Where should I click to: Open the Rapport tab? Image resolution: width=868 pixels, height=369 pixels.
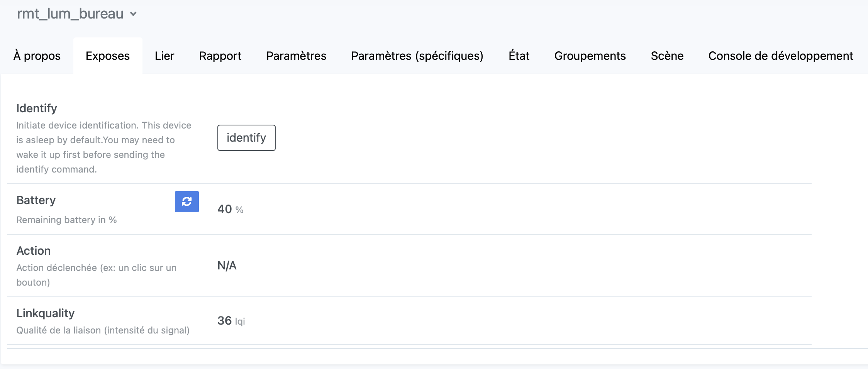[220, 56]
